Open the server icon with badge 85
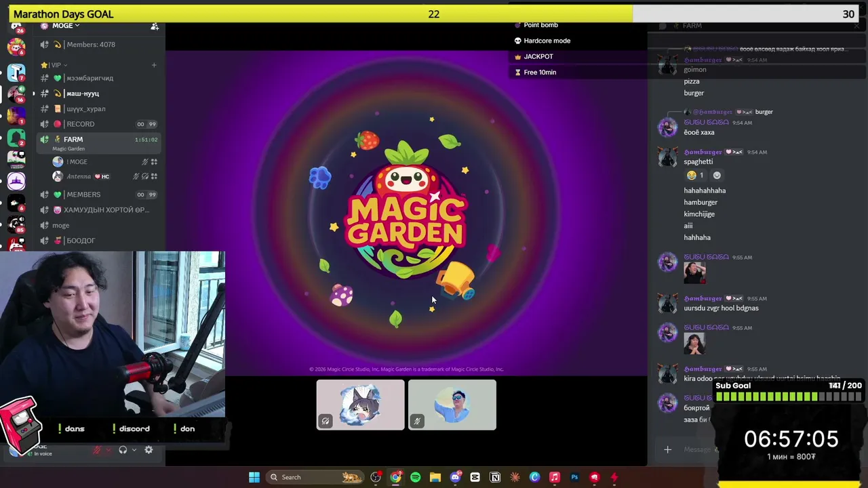Image resolution: width=868 pixels, height=488 pixels. click(x=16, y=224)
